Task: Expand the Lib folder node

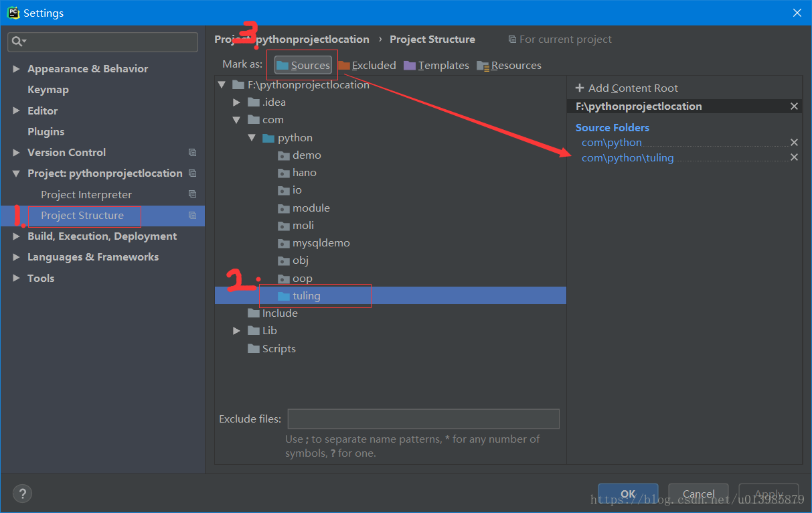Action: pyautogui.click(x=236, y=331)
